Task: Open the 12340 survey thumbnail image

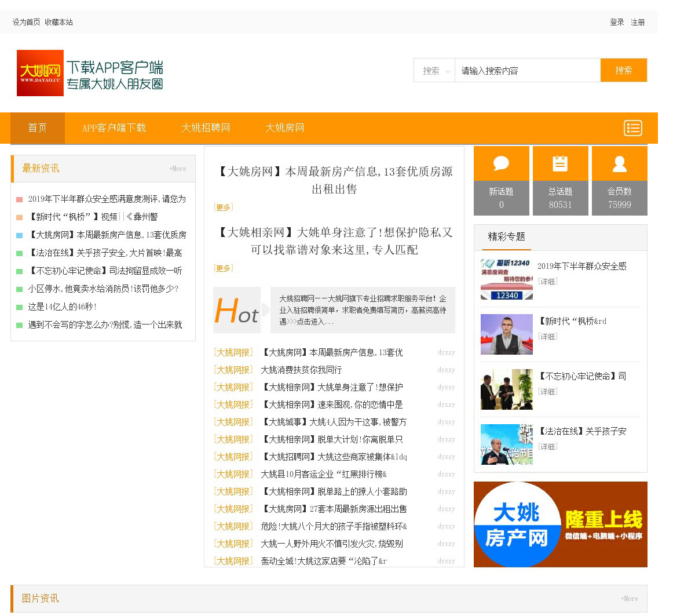Action: point(506,279)
